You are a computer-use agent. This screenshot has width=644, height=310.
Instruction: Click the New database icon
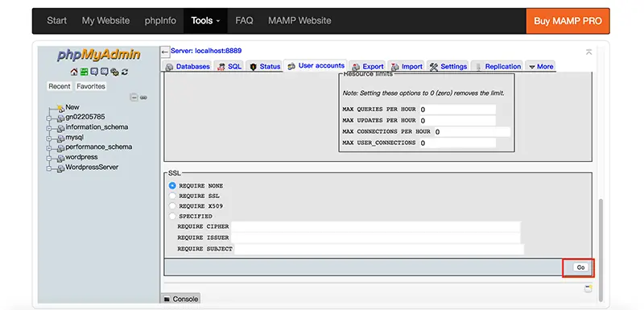[61, 108]
